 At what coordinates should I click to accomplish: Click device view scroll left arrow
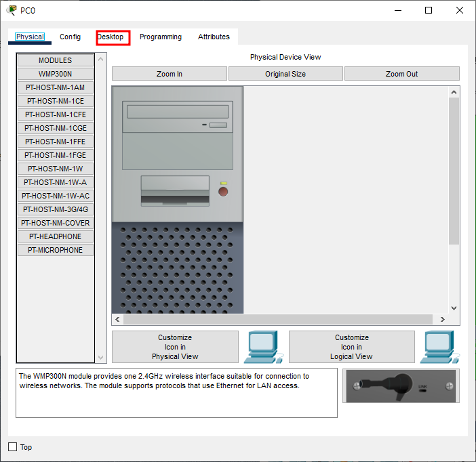coord(117,319)
